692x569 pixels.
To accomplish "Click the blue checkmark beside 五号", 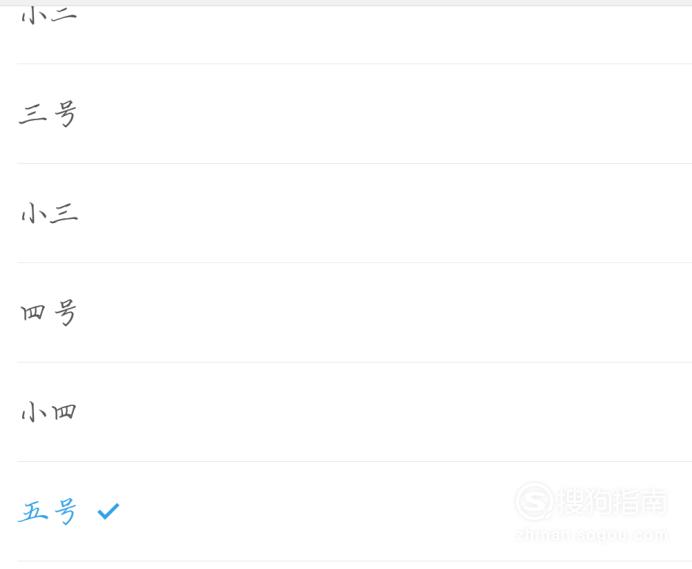I will click(108, 511).
